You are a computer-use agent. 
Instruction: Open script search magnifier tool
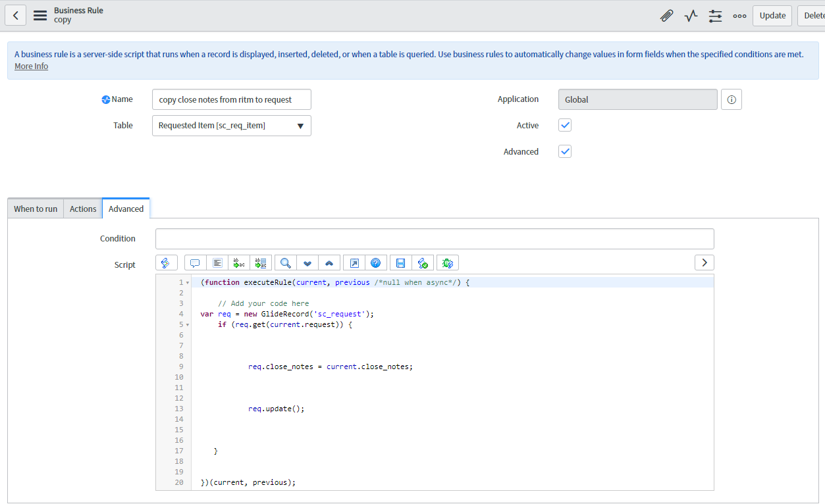286,263
